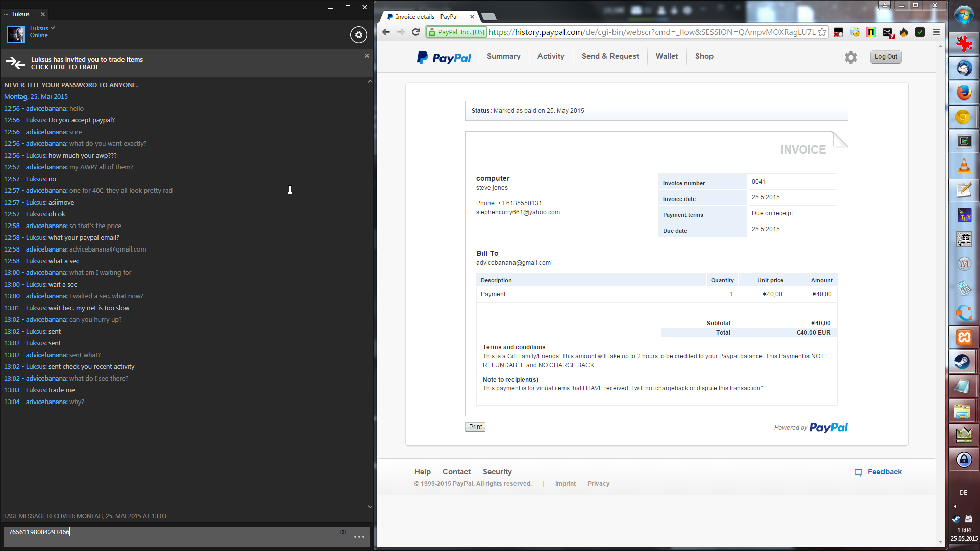The height and width of the screenshot is (551, 980).
Task: Open PayPal settings gear icon
Action: point(851,57)
